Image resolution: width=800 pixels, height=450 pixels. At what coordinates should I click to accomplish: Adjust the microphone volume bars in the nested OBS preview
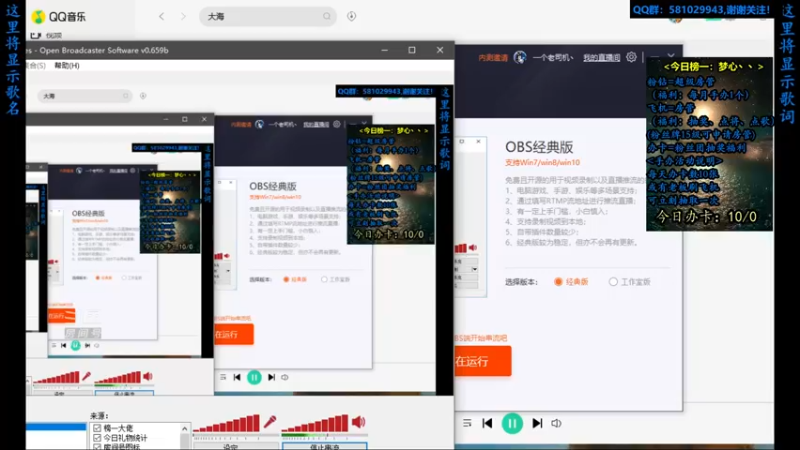tap(56, 378)
